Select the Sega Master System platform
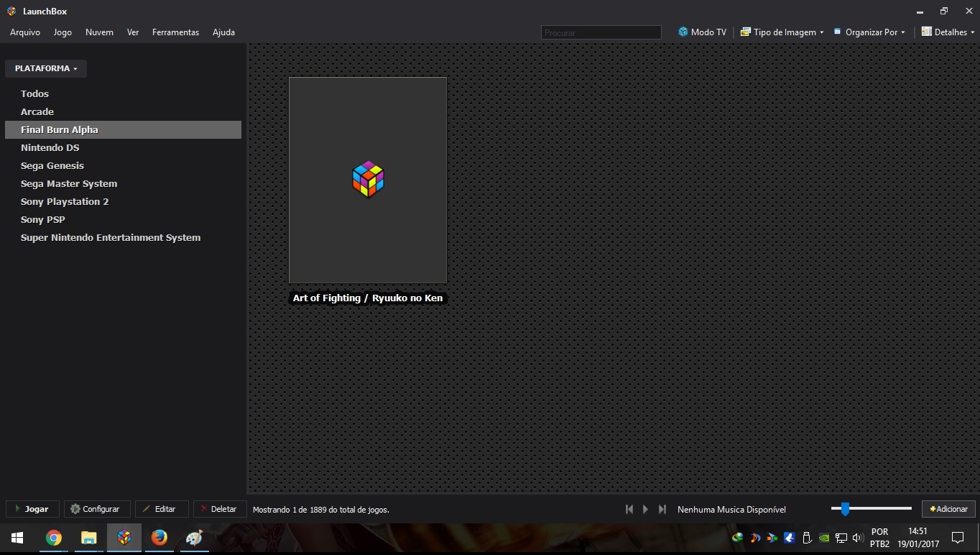This screenshot has height=555, width=980. pos(123,183)
